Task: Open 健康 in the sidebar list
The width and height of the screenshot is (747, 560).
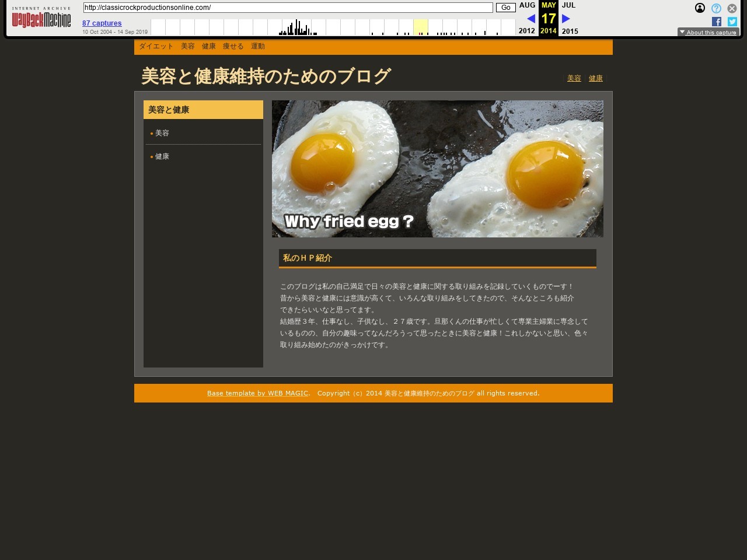Action: click(x=162, y=156)
